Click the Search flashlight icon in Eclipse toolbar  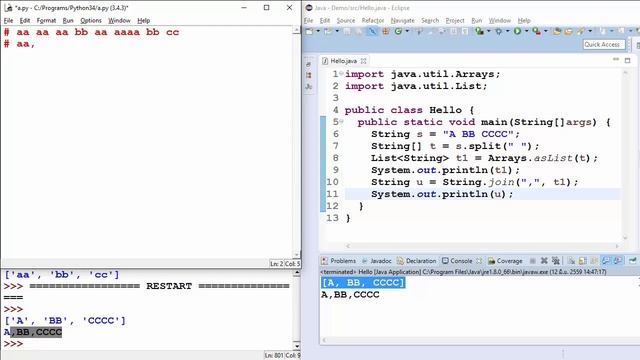(x=581, y=31)
